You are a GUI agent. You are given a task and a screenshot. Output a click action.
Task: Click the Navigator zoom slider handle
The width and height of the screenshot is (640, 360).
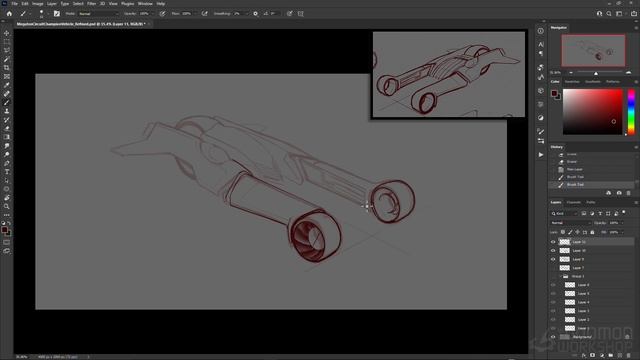click(596, 73)
